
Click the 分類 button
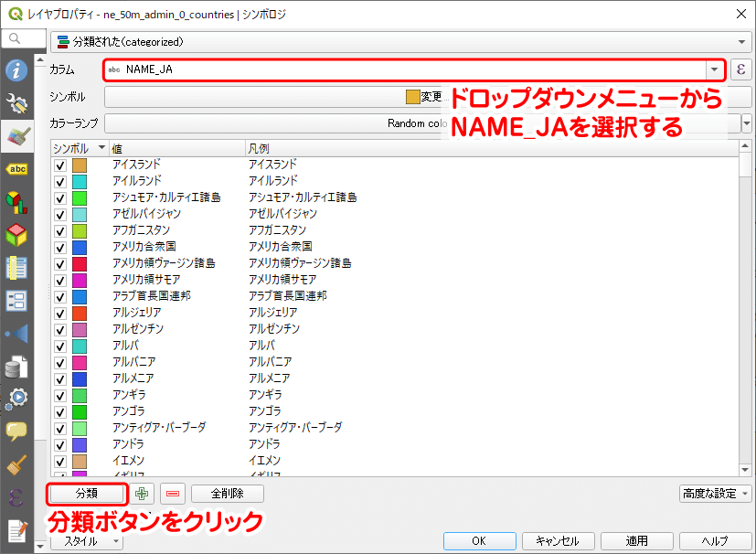87,494
